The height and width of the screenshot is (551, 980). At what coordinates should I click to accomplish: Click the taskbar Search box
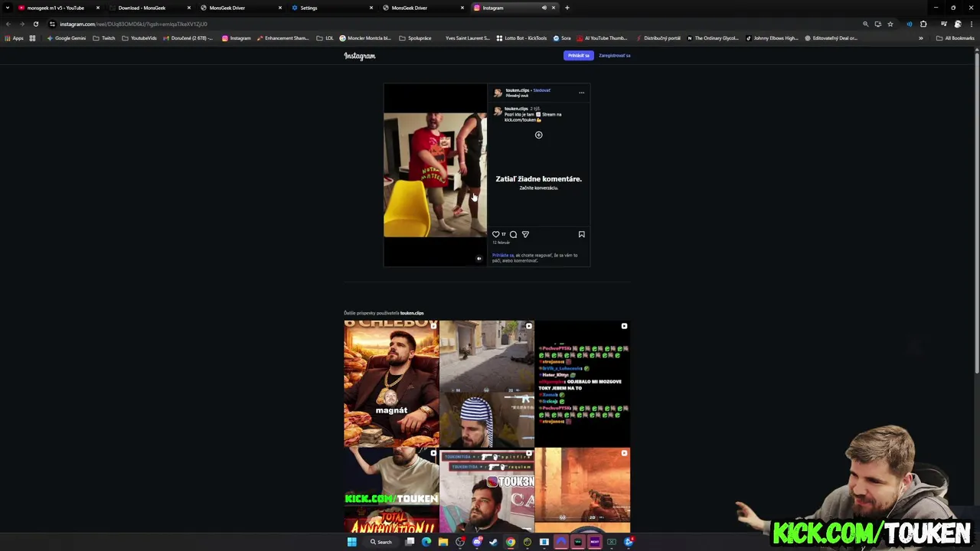(381, 542)
